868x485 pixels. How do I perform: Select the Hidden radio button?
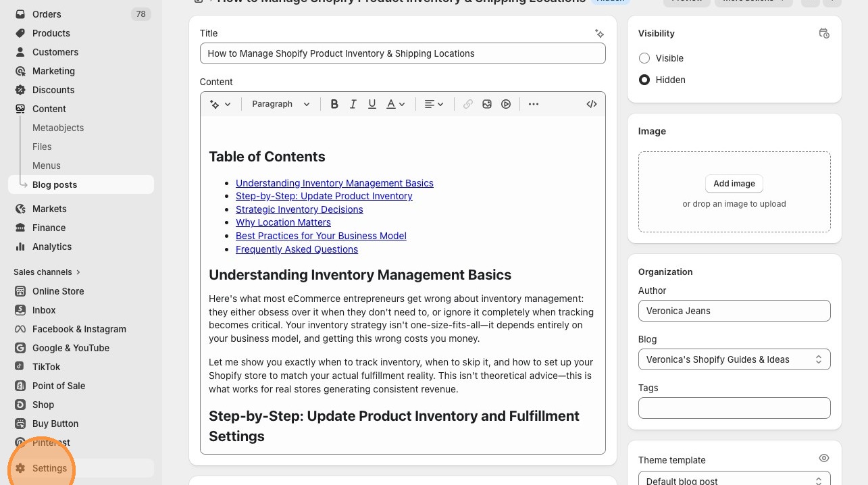pos(644,80)
